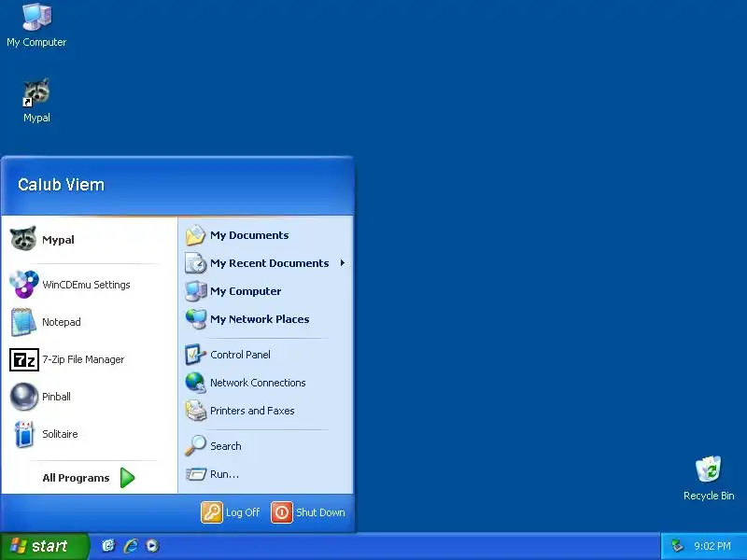Click the Notepad icon in Start menu

[23, 322]
